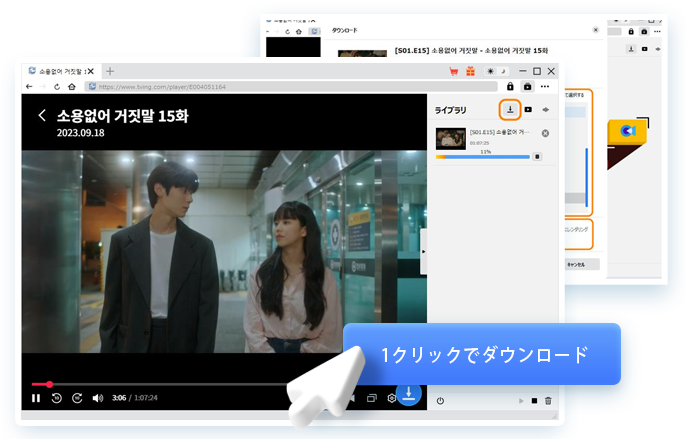
Task: Click the 1クリックでダウンロード button
Action: 483,354
